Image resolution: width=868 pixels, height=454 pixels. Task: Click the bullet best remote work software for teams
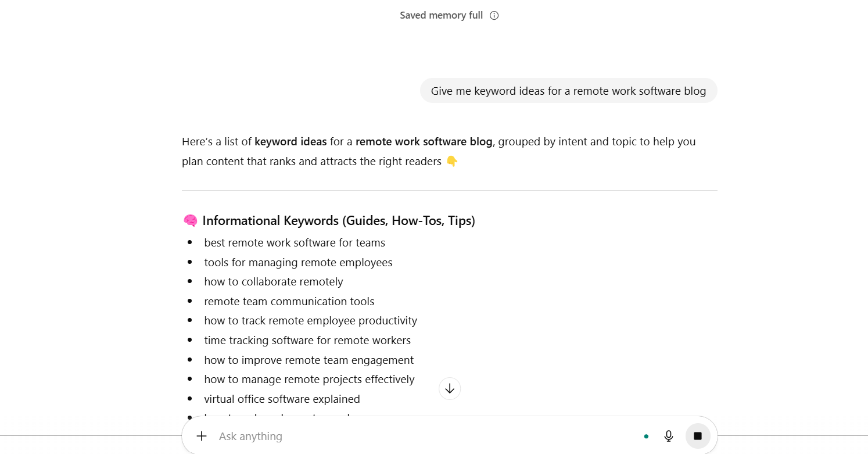[x=295, y=242]
